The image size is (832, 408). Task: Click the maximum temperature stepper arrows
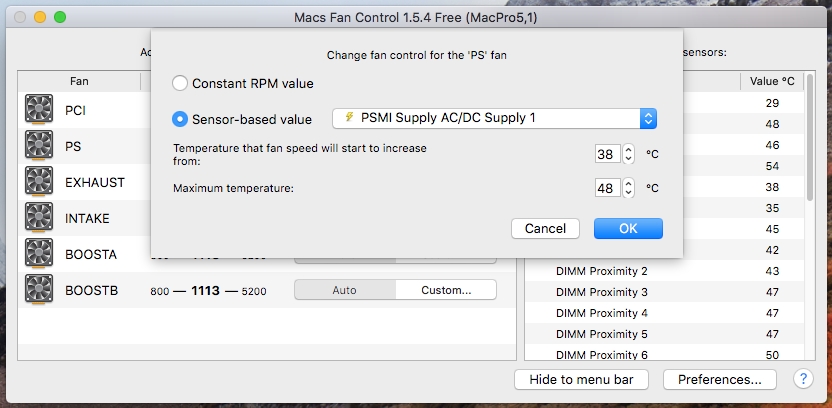(628, 188)
